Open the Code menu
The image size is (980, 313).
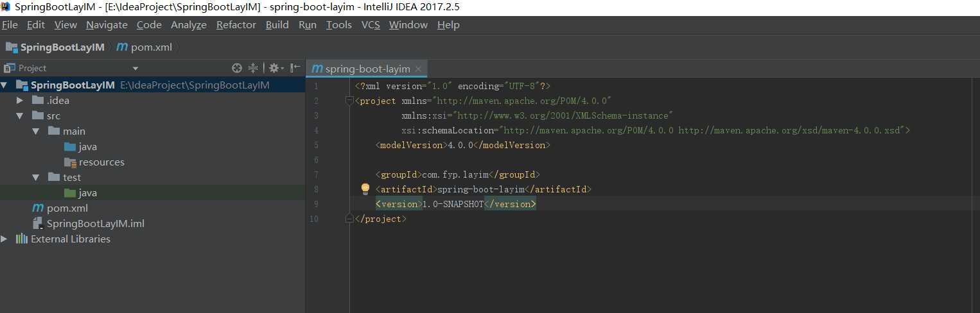click(x=149, y=24)
